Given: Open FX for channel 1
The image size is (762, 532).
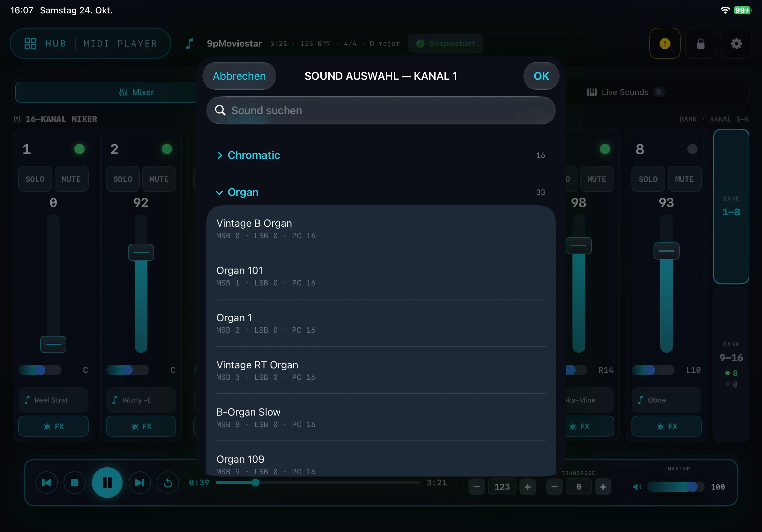Looking at the screenshot, I should click(x=53, y=426).
